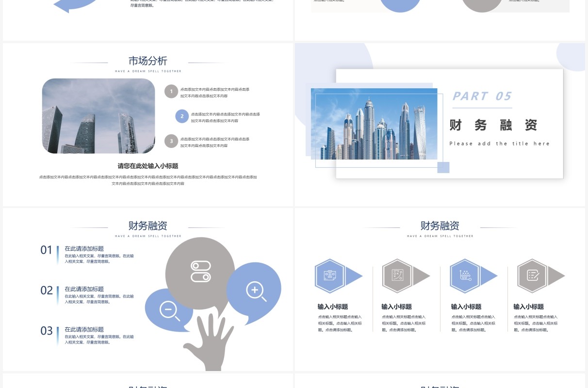
Task: Select the blue dot-chart hexagon icon
Action: tap(465, 276)
